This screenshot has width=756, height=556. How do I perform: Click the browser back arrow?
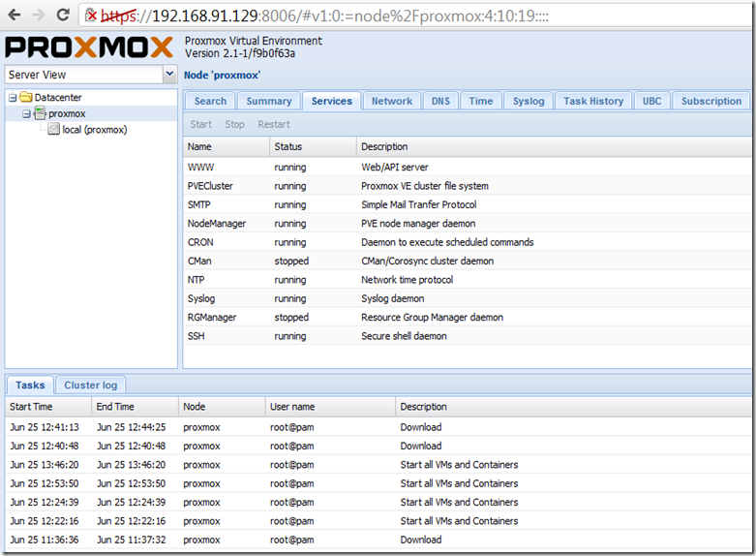tap(15, 15)
